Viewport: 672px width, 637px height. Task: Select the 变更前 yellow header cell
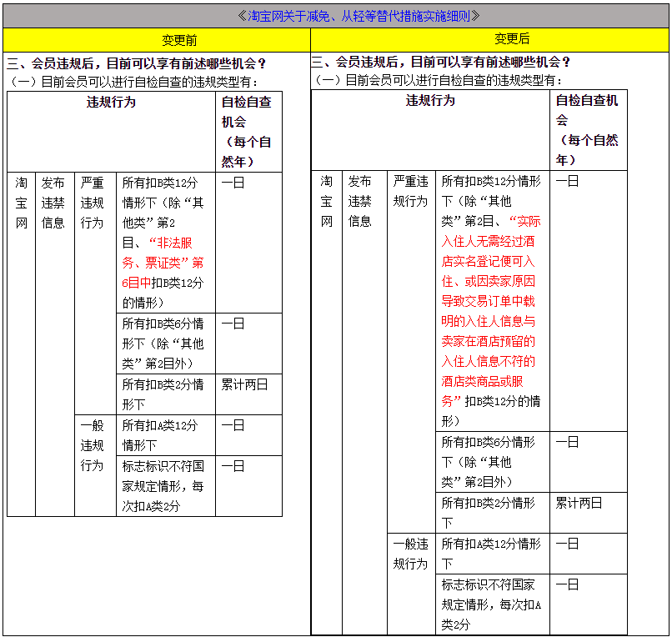[x=157, y=40]
